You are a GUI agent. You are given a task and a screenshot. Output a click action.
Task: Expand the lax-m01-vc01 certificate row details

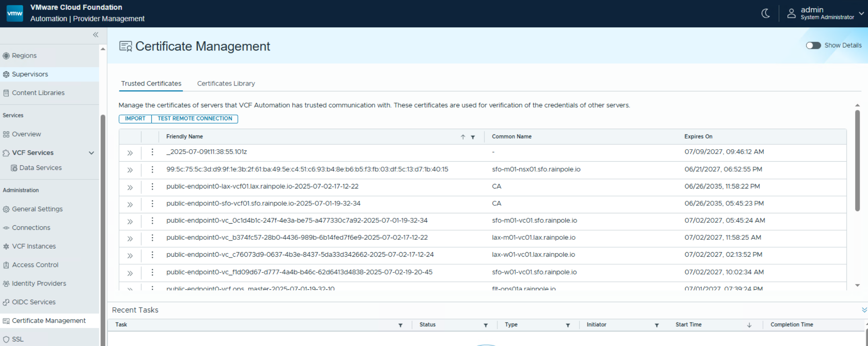click(130, 239)
